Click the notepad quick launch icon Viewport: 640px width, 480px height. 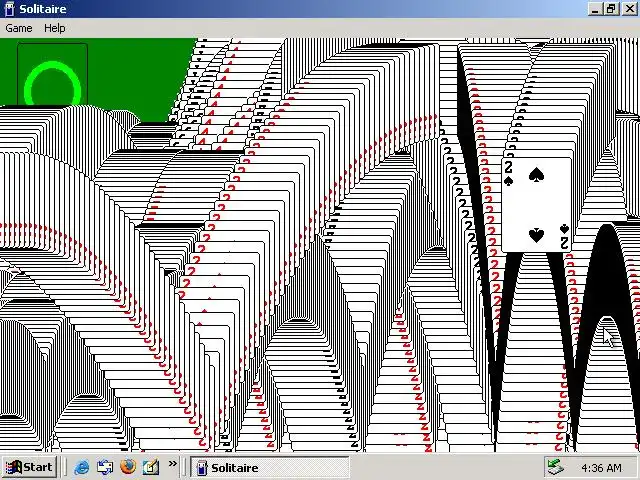tap(151, 467)
